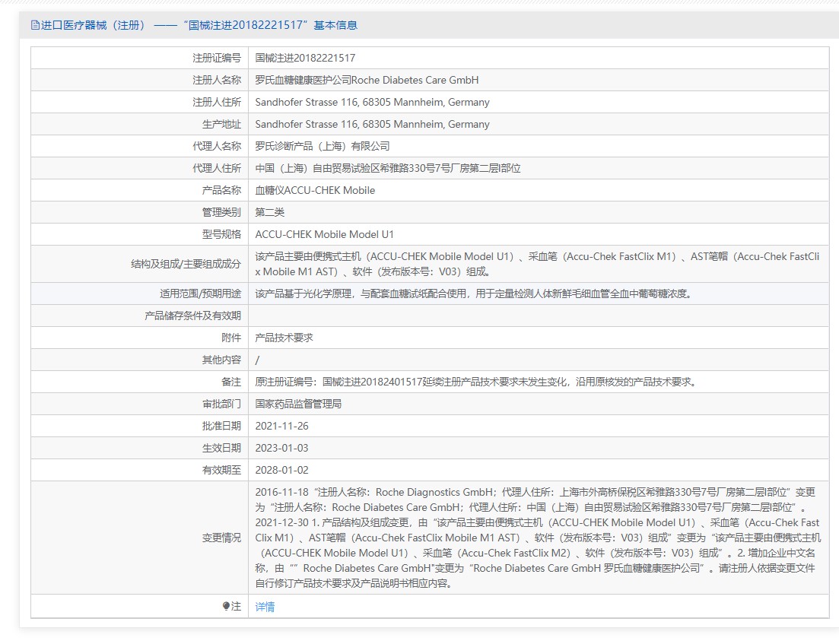Click the 有效期至 label
839x644 pixels.
[221, 470]
